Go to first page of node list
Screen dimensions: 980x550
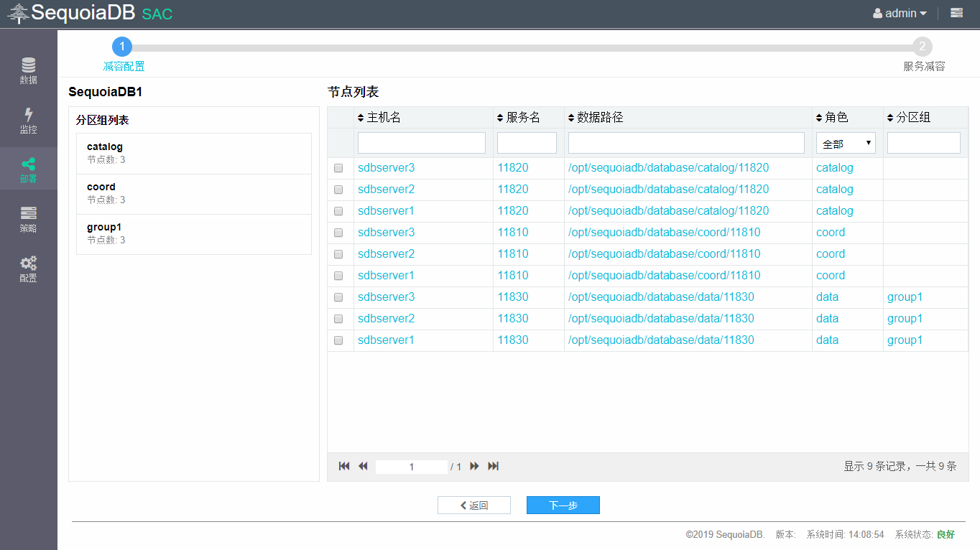(344, 466)
